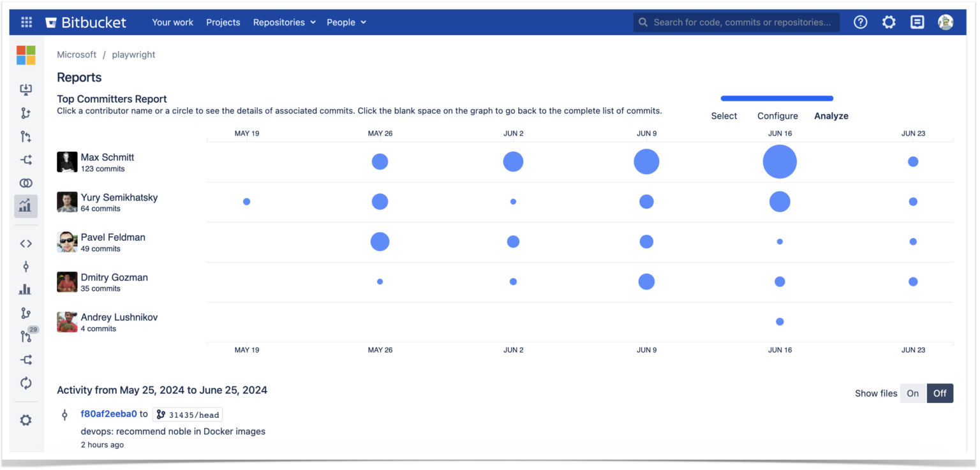Open the Your work menu
Image resolution: width=980 pixels, height=470 pixels.
(x=172, y=22)
